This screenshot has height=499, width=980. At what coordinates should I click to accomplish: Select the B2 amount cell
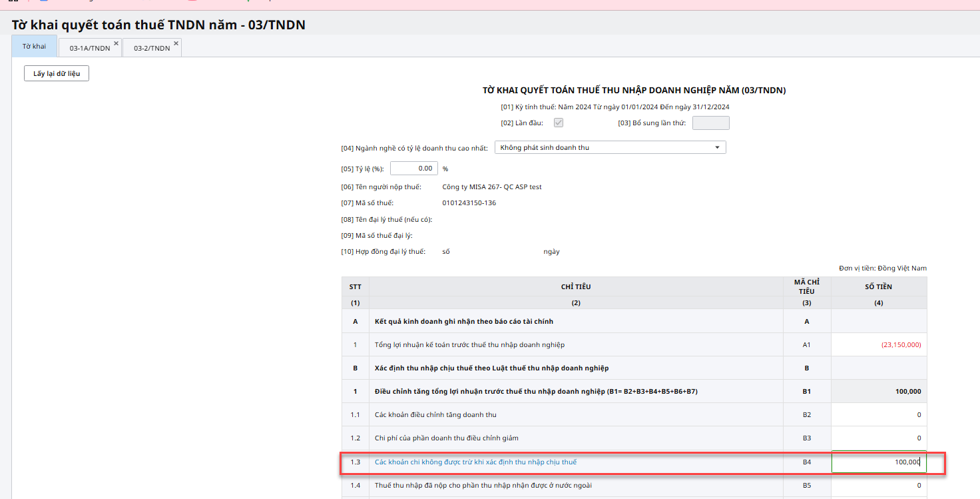tap(879, 414)
